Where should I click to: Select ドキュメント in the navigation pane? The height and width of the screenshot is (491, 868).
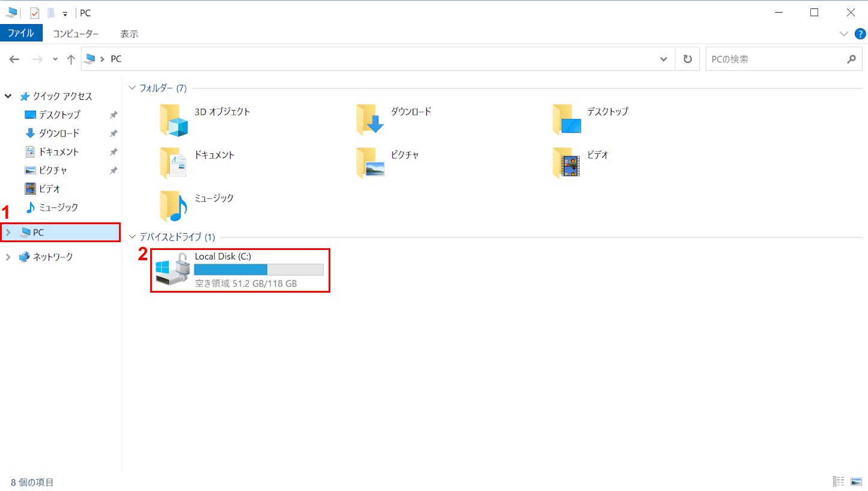click(x=59, y=152)
